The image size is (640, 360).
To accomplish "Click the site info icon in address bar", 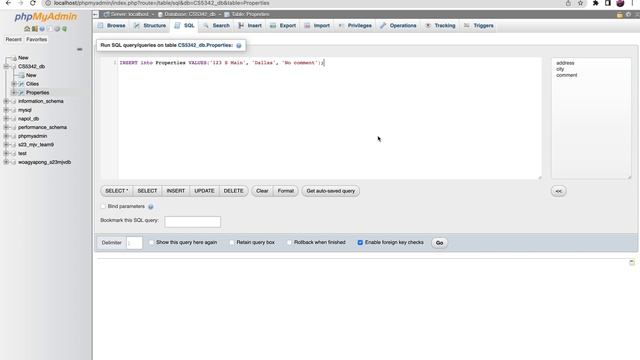I will click(x=48, y=3).
